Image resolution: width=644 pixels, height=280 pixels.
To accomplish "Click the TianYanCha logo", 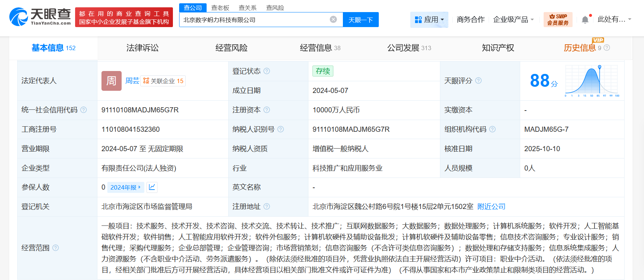I will [x=40, y=17].
